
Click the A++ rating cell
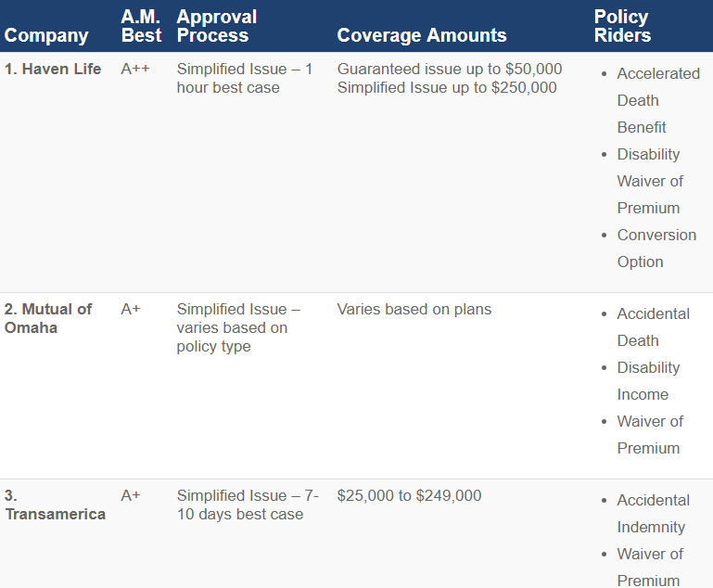pos(135,69)
